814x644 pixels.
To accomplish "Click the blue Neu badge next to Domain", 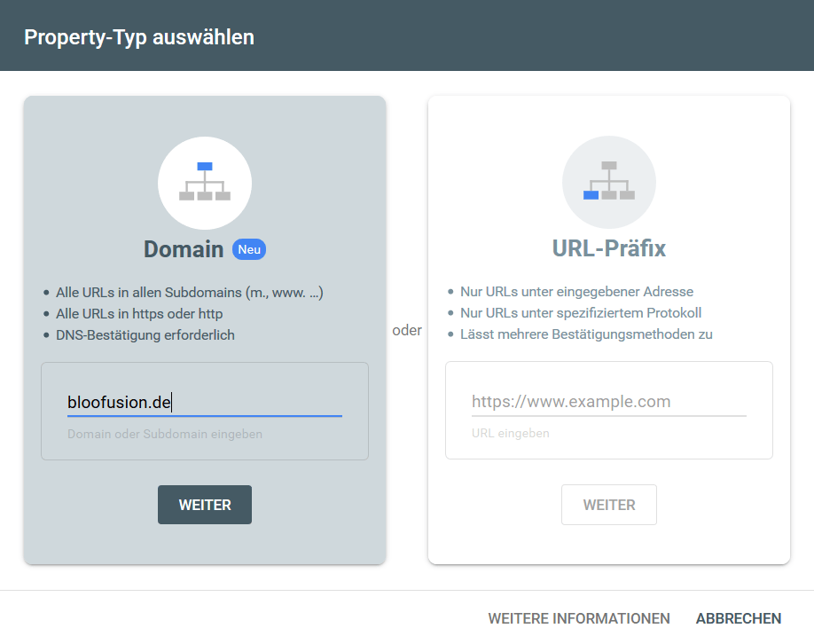I will 249,249.
